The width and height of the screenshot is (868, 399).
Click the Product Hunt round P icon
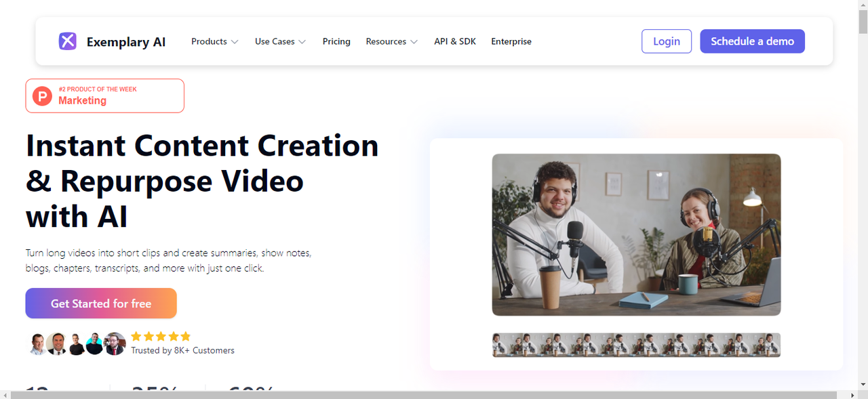[42, 96]
